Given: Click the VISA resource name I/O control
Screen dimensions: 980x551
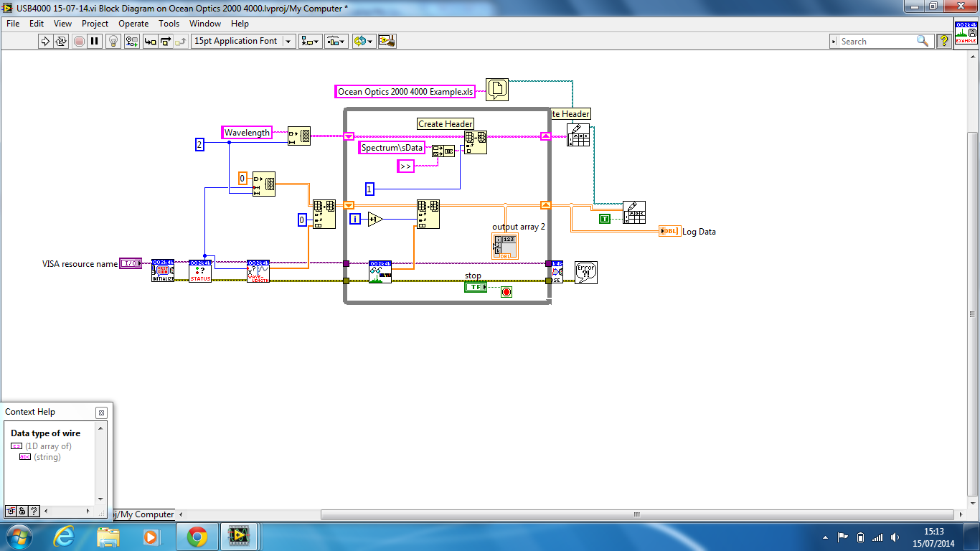Looking at the screenshot, I should pyautogui.click(x=130, y=263).
